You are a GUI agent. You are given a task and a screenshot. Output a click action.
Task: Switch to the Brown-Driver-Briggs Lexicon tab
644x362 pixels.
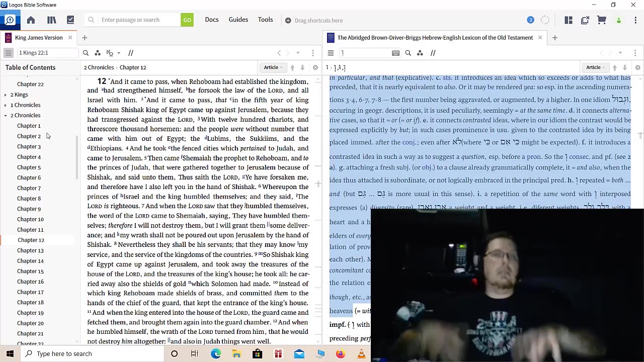pyautogui.click(x=435, y=38)
